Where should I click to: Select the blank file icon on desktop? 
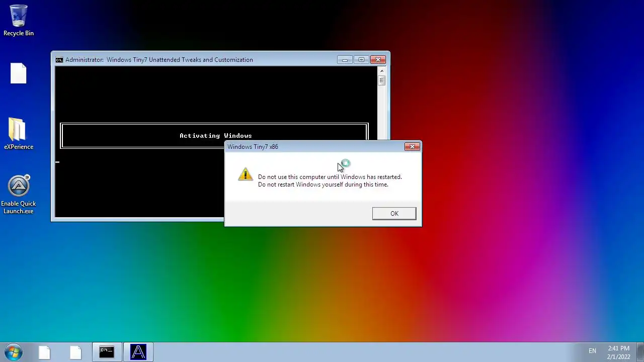pyautogui.click(x=19, y=73)
